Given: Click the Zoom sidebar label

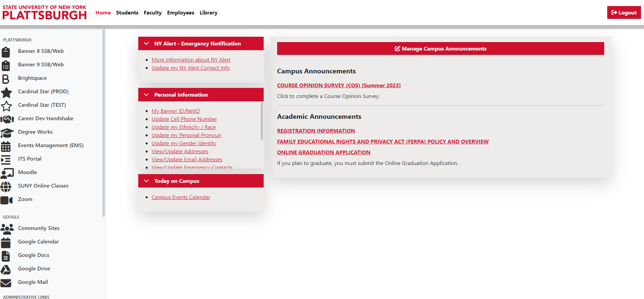Looking at the screenshot, I should 25,199.
